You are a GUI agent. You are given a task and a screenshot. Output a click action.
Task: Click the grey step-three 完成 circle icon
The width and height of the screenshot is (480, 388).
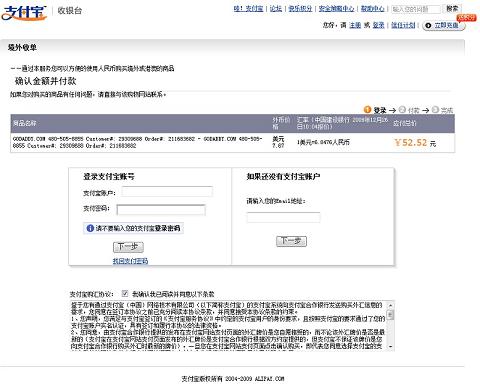coord(435,109)
